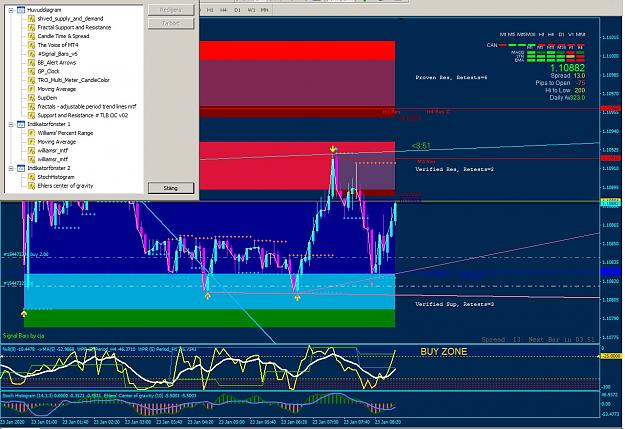This screenshot has height=429, width=625.
Task: Click the Williams' Percent Range indicator icon
Action: pyautogui.click(x=31, y=133)
